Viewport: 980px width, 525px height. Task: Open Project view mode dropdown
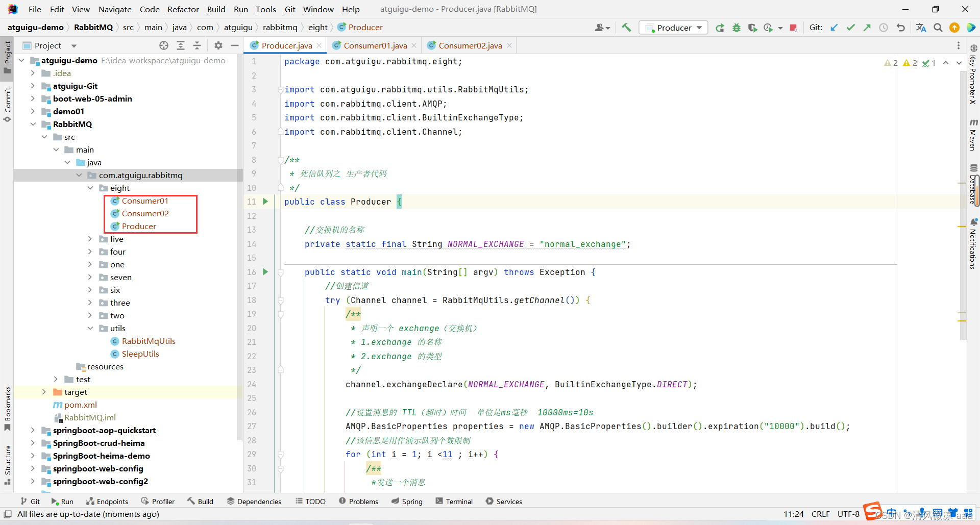point(74,46)
